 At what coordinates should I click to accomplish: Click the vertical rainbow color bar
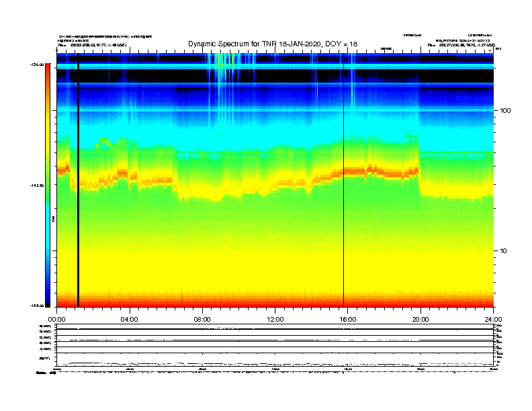(48, 185)
